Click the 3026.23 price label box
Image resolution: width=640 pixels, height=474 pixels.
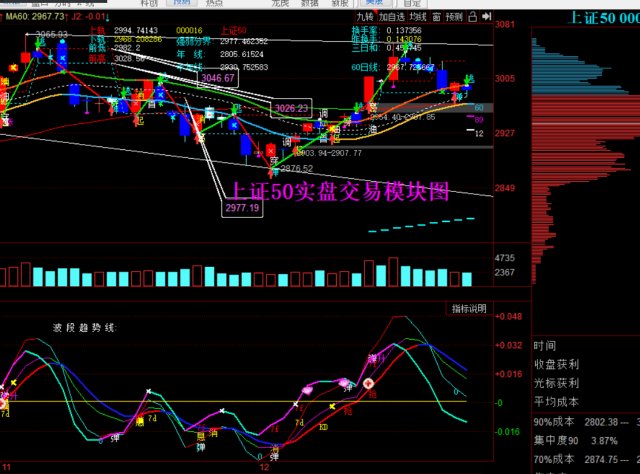292,108
